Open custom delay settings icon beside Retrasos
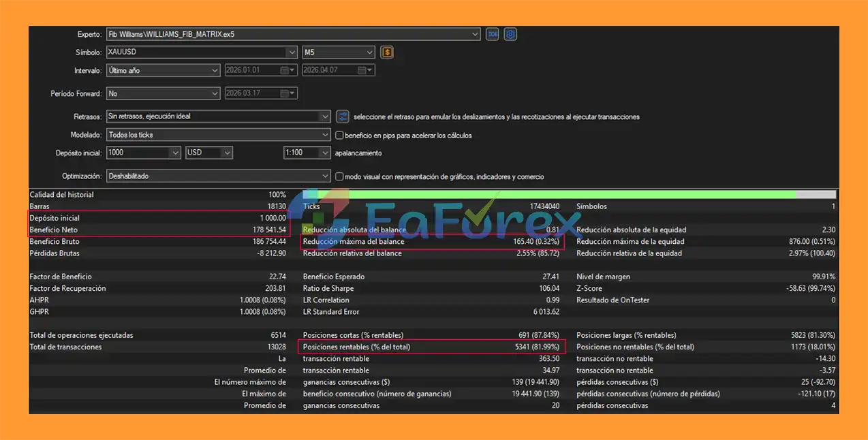Viewport: 868px width, 440px height. pos(343,116)
